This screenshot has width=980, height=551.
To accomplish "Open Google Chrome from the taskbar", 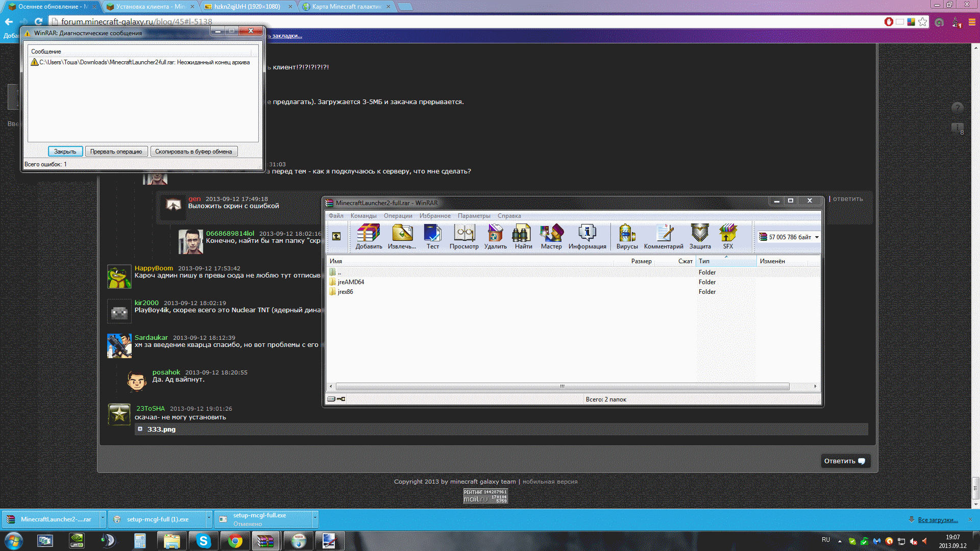I will point(235,541).
